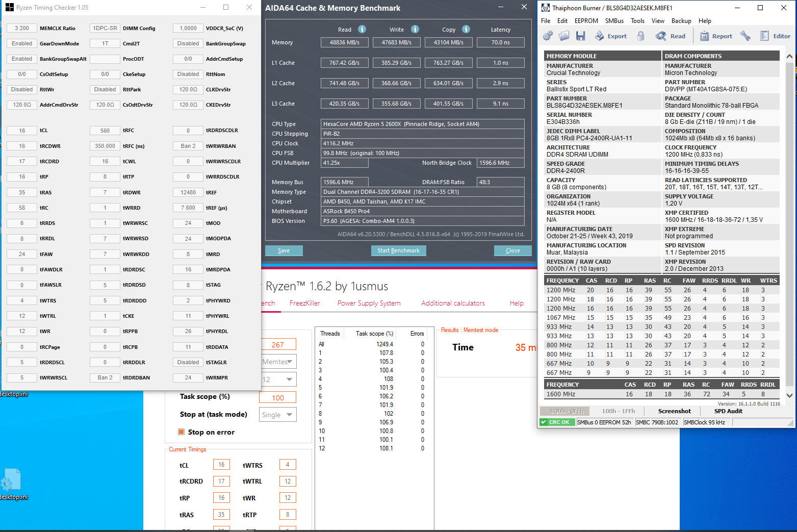The image size is (797, 532).
Task: Click the open folder icon in Thaiphoon Burner
Action: (x=564, y=36)
